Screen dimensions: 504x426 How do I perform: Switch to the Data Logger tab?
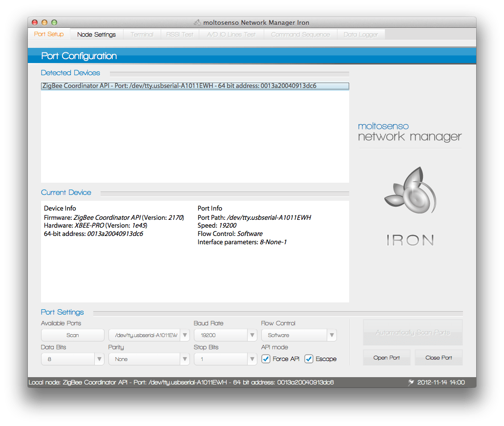[x=360, y=34]
